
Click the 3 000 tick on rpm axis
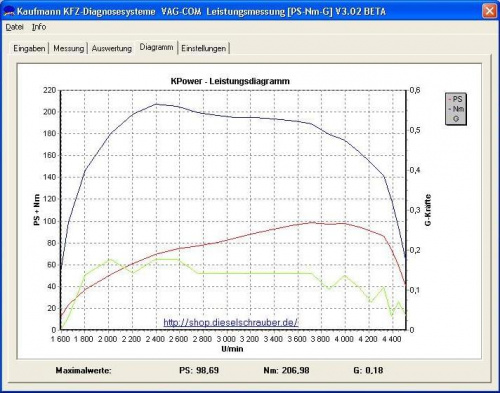pyautogui.click(x=226, y=339)
